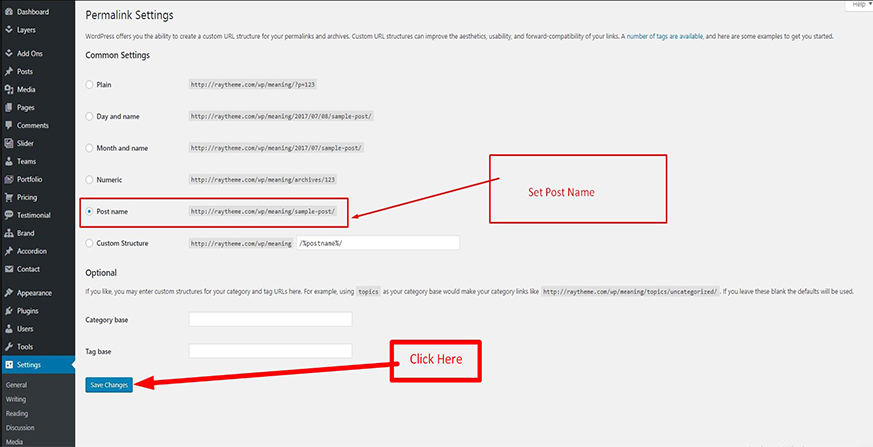Open Comments using its bubble icon
This screenshot has height=447, width=873.
[x=8, y=125]
